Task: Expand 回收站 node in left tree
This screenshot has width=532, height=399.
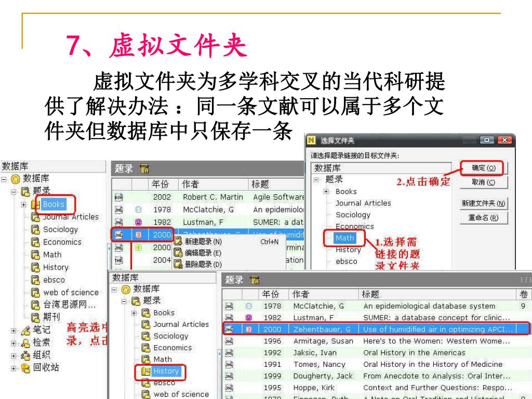Action: [x=14, y=368]
